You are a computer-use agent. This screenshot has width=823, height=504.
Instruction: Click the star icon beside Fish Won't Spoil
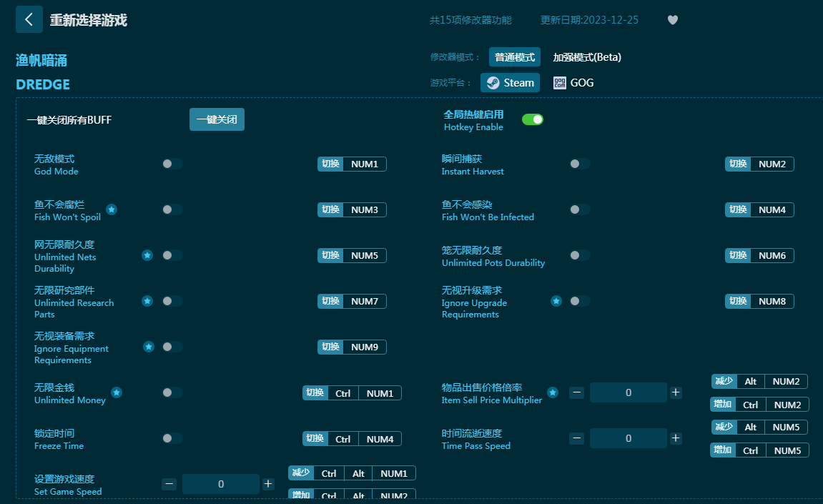pyautogui.click(x=112, y=209)
